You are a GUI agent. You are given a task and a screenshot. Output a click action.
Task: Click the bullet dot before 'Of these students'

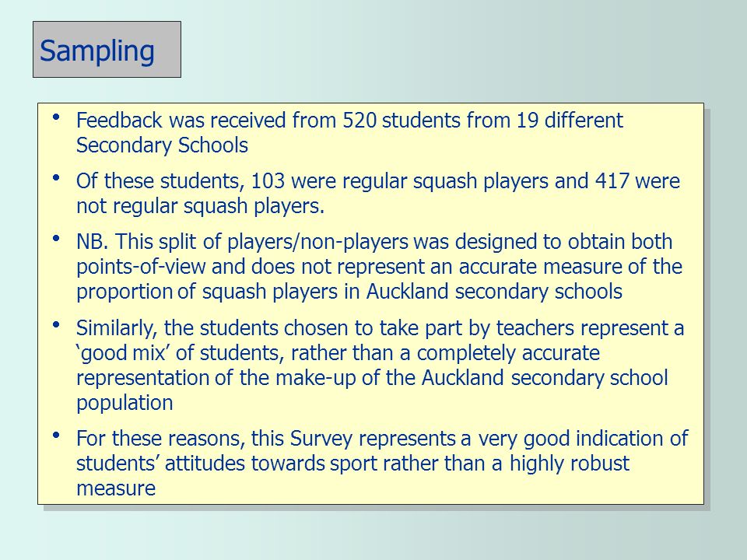tap(56, 177)
